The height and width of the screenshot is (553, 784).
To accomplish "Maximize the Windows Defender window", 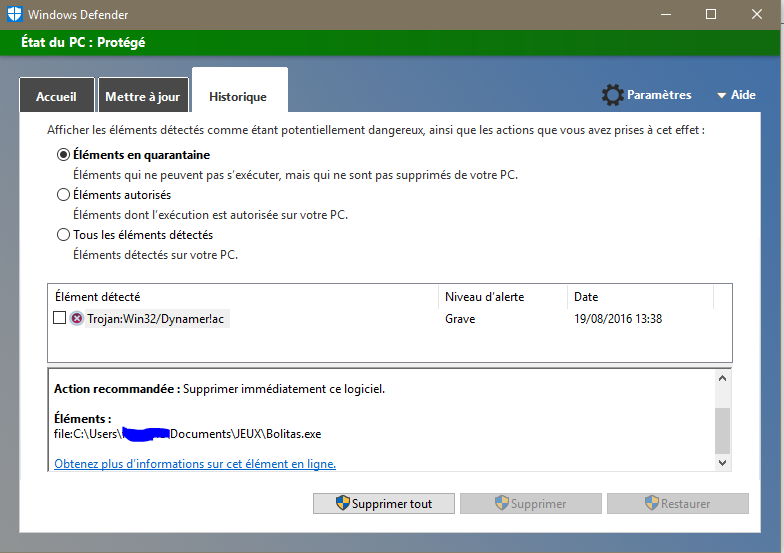I will pyautogui.click(x=710, y=14).
